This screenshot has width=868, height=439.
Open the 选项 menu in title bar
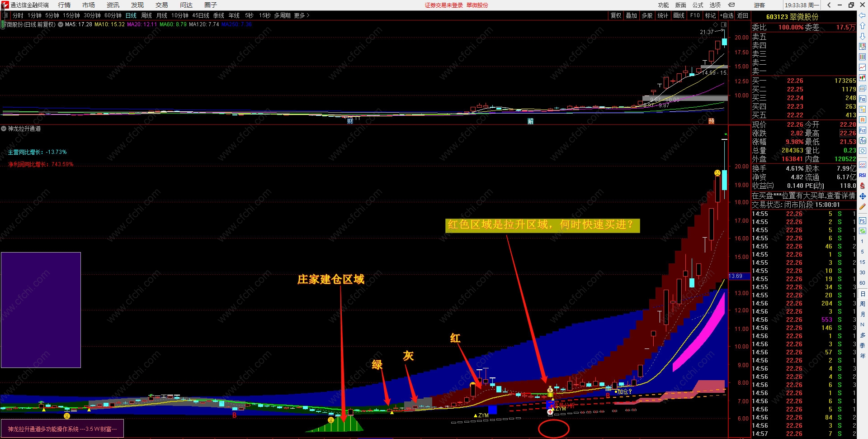[715, 5]
